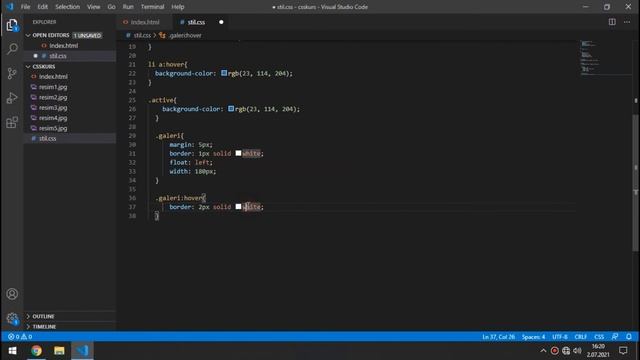Click the Ln 37, Col 26 status
This screenshot has height=360, width=640.
(498, 337)
